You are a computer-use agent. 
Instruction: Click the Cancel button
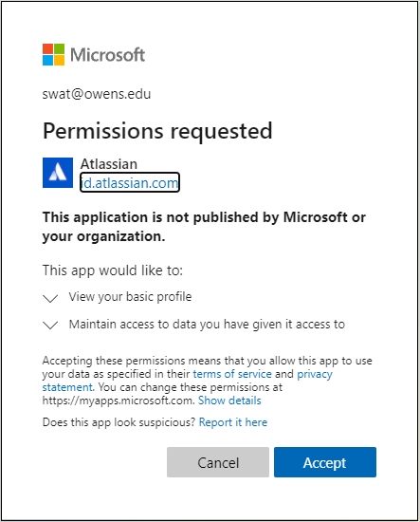pos(218,462)
